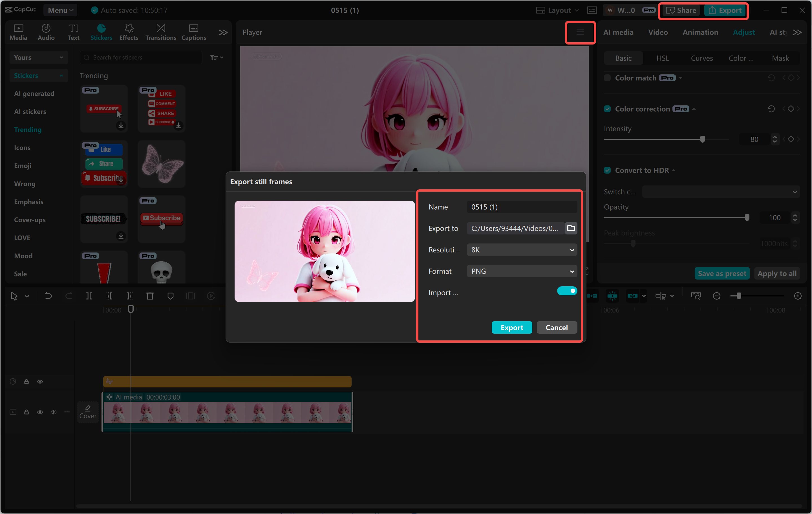Open the Format PNG dropdown

pos(521,271)
